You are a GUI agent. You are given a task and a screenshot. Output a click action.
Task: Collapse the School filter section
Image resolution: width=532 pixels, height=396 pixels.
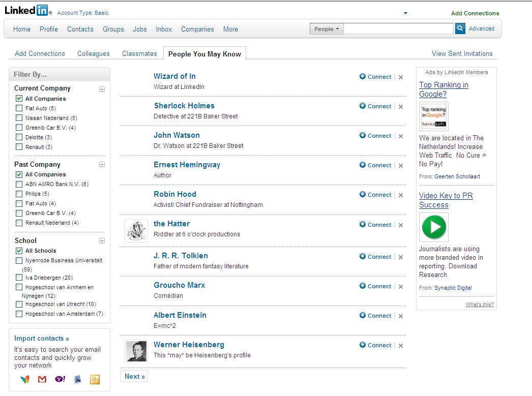[102, 241]
